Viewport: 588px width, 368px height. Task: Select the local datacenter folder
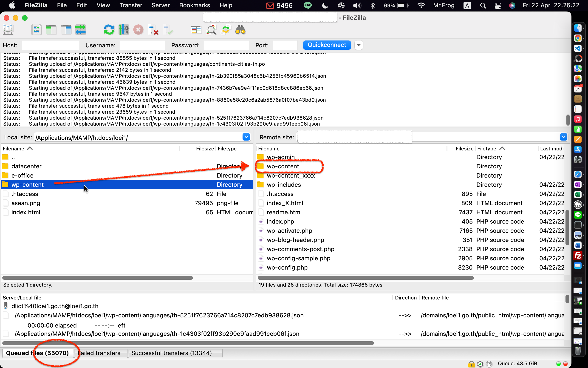point(127,166)
